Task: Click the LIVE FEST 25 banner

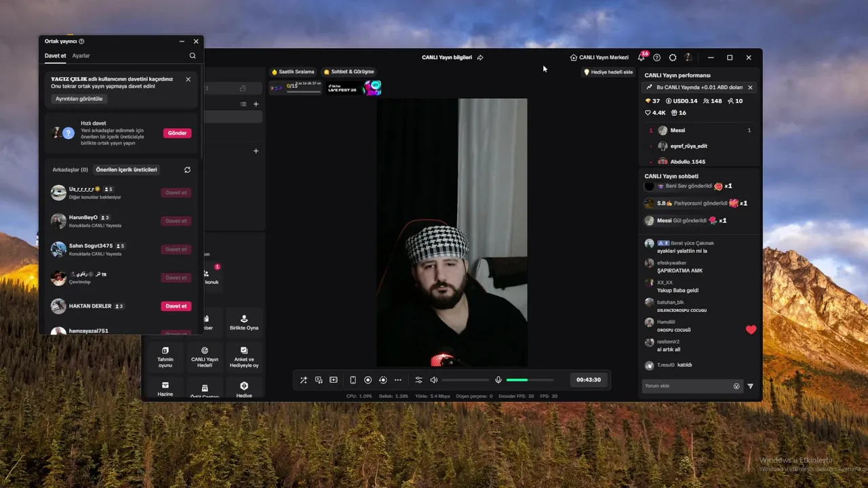Action: coord(354,88)
